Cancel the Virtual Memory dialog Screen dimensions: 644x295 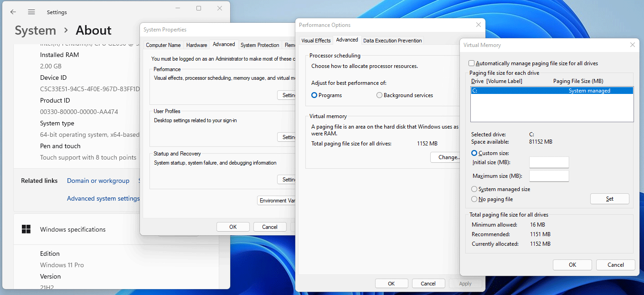pos(616,265)
